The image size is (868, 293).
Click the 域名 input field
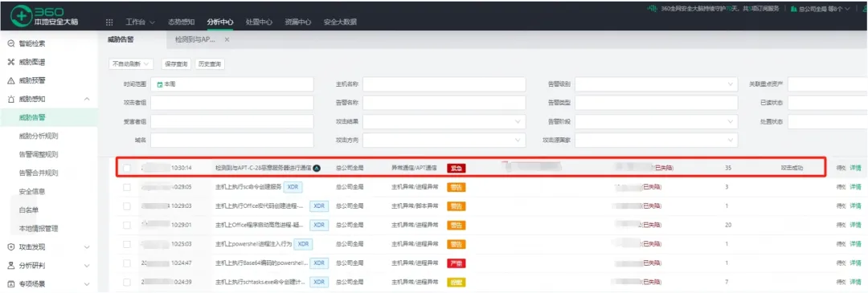[x=232, y=140]
